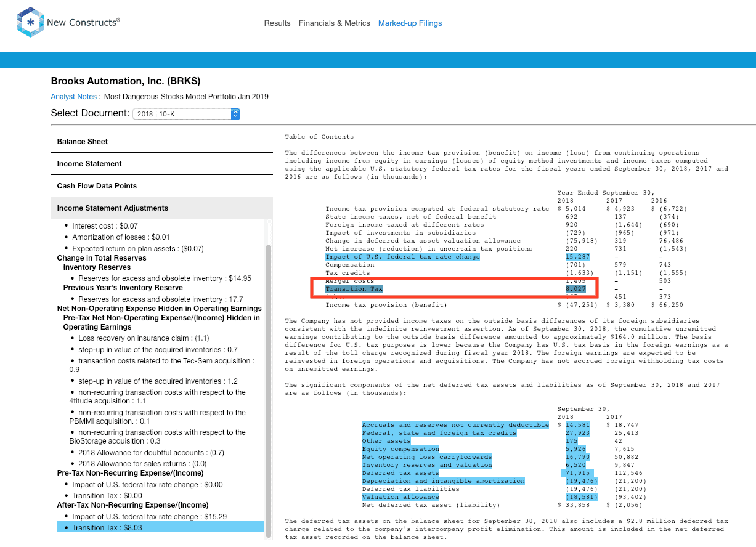756x547 pixels.
Task: Select 2018 Allowance for doubtful accounts item
Action: (151, 453)
